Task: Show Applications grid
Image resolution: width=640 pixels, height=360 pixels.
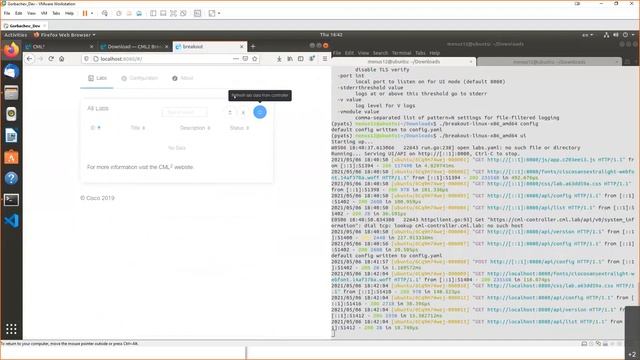Action: 11,329
